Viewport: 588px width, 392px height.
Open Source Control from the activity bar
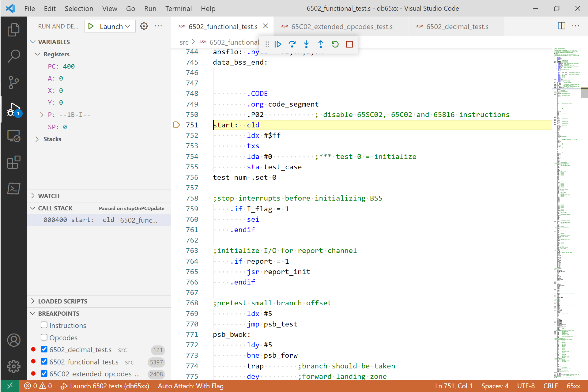point(13,83)
